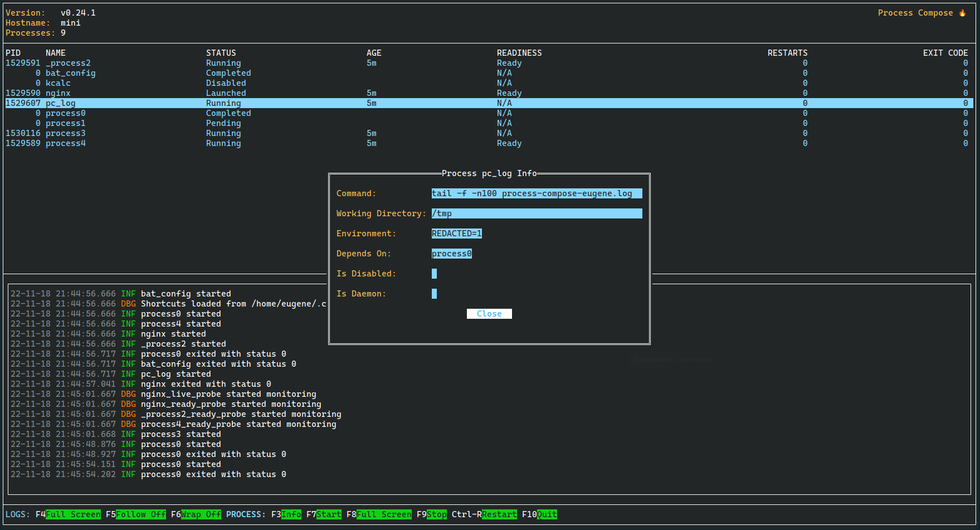Select the _process2 row
Screen dimensions: 980x530
tap(489, 63)
